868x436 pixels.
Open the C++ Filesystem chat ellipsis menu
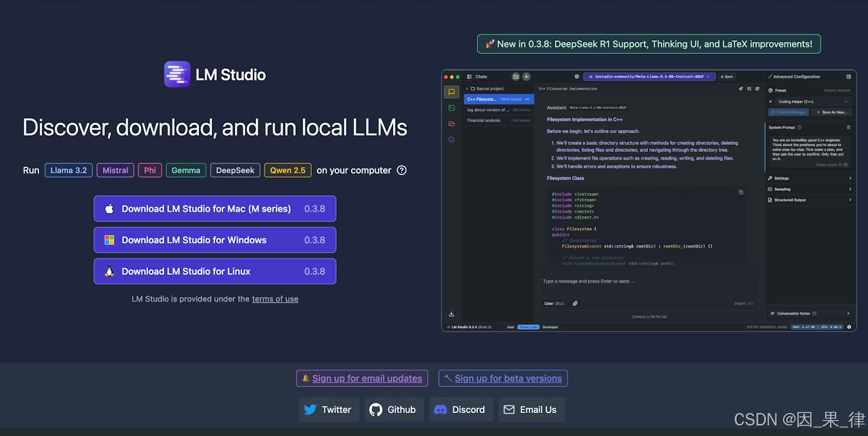point(528,99)
